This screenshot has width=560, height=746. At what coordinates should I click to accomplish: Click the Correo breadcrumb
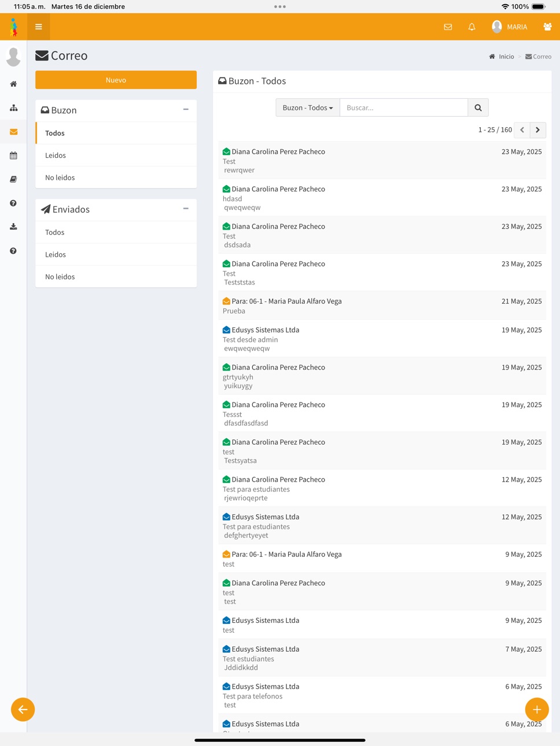coord(539,57)
